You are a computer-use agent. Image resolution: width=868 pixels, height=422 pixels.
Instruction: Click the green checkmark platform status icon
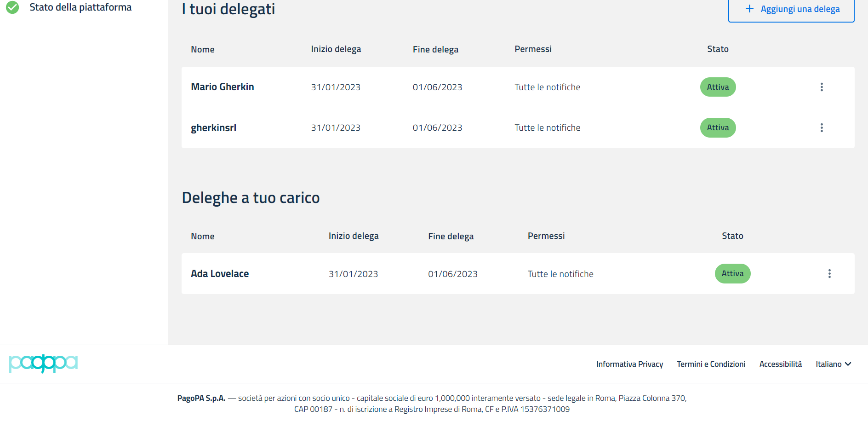click(x=12, y=7)
